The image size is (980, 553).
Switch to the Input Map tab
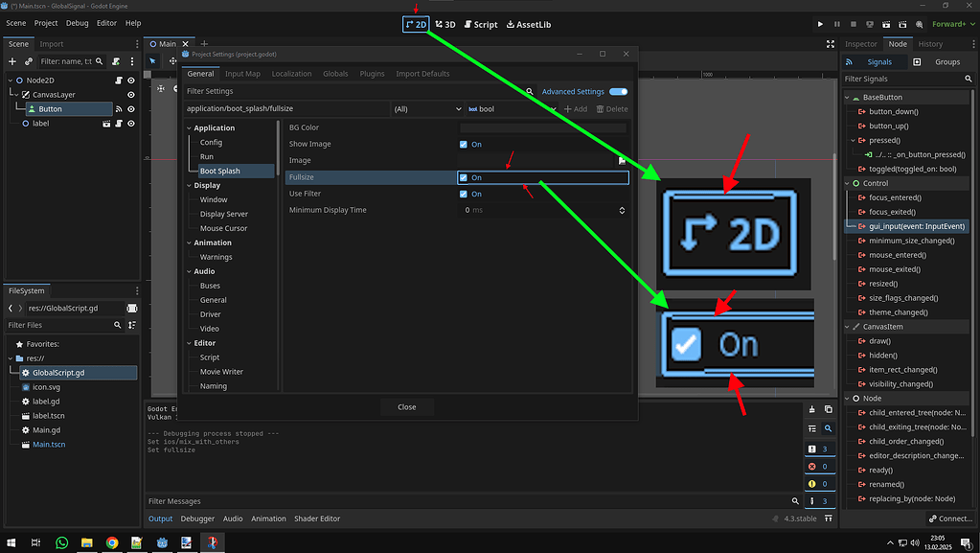pyautogui.click(x=241, y=72)
